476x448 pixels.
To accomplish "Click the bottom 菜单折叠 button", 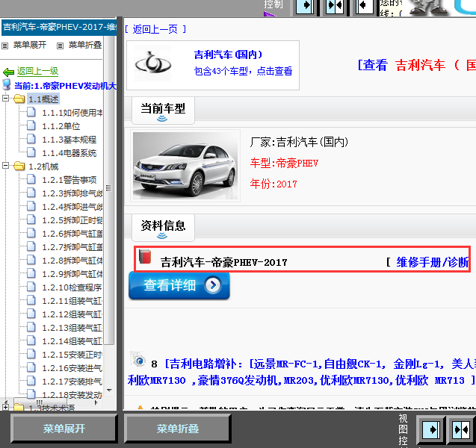I will coord(178,429).
